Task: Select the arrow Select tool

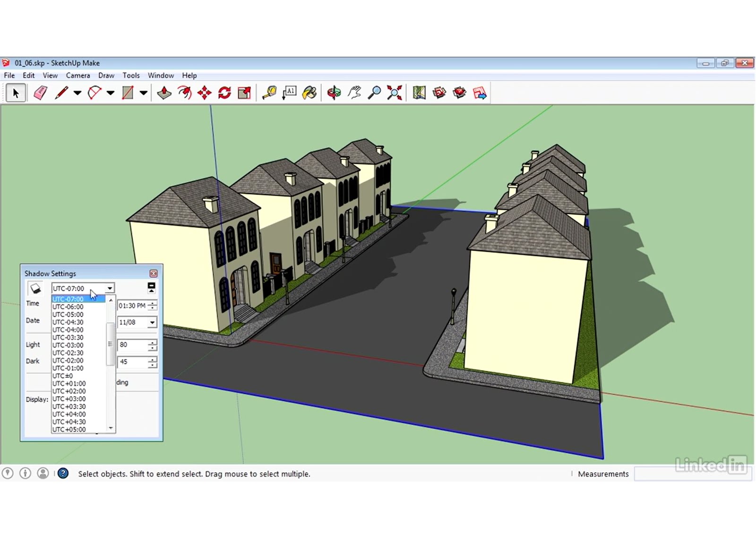Action: point(16,93)
